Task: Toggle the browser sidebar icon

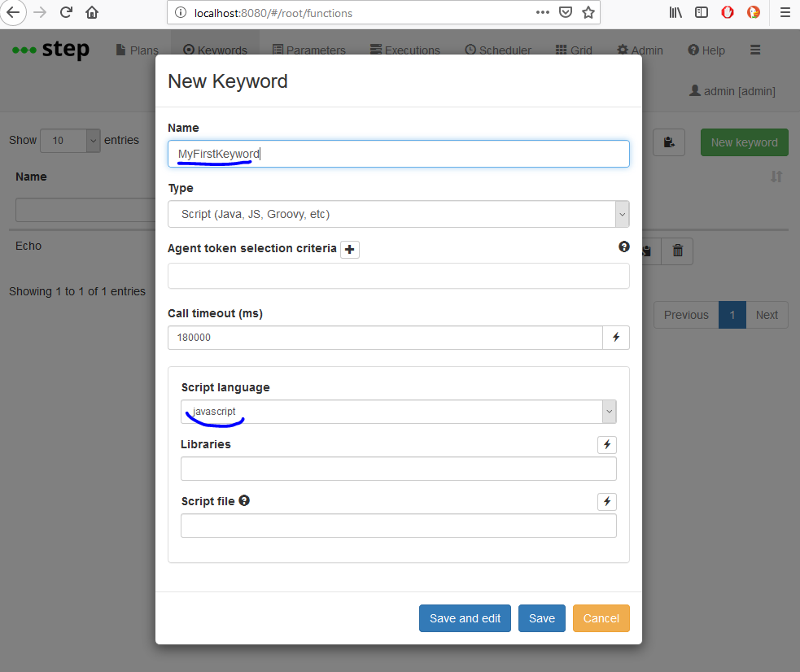Action: pyautogui.click(x=702, y=12)
